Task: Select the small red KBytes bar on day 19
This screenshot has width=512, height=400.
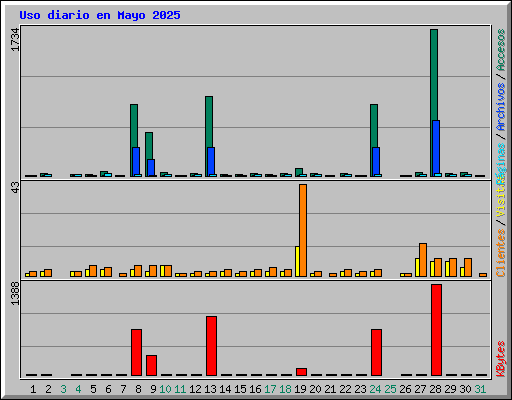Action: click(x=301, y=372)
